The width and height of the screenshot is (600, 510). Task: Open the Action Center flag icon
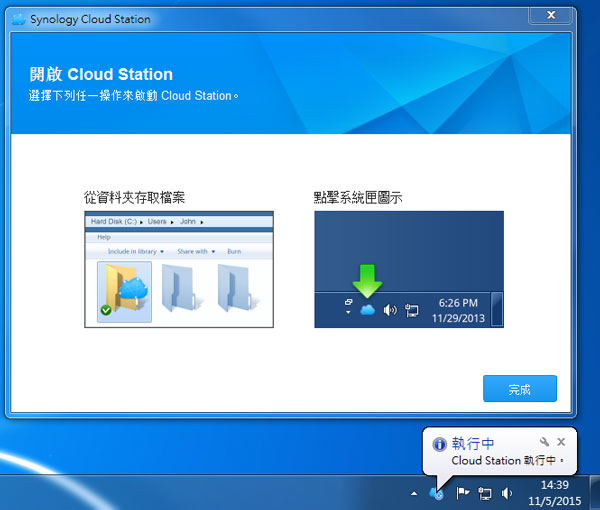click(x=462, y=493)
